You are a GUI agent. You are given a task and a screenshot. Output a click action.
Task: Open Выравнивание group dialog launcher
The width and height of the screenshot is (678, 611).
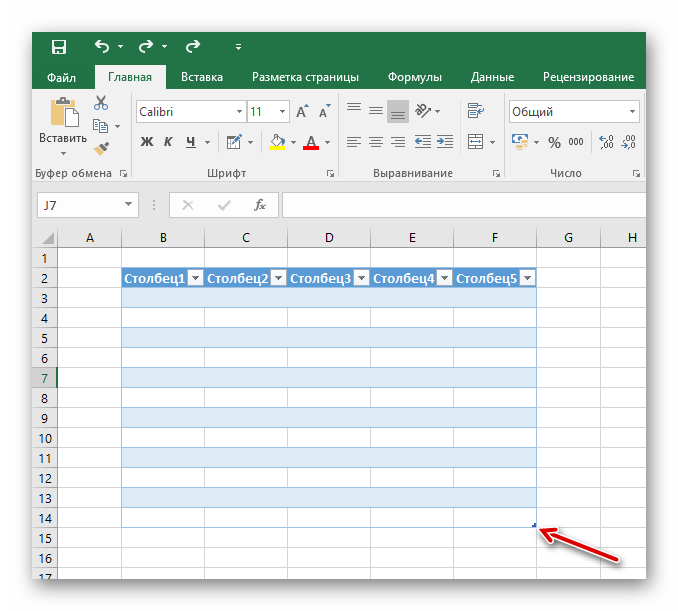pos(496,173)
